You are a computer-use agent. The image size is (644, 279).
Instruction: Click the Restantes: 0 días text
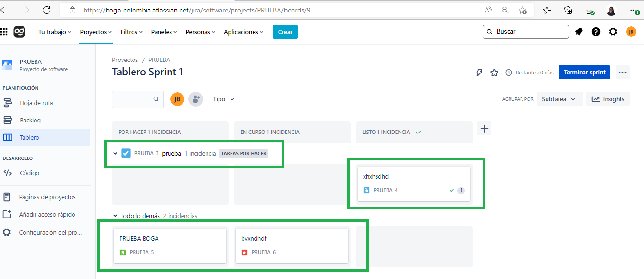click(535, 73)
